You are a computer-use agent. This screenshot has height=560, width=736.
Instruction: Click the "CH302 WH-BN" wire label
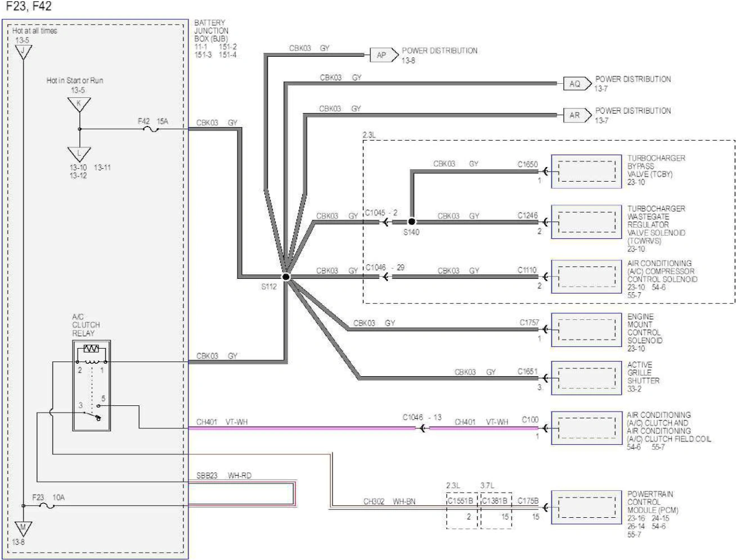pyautogui.click(x=389, y=501)
